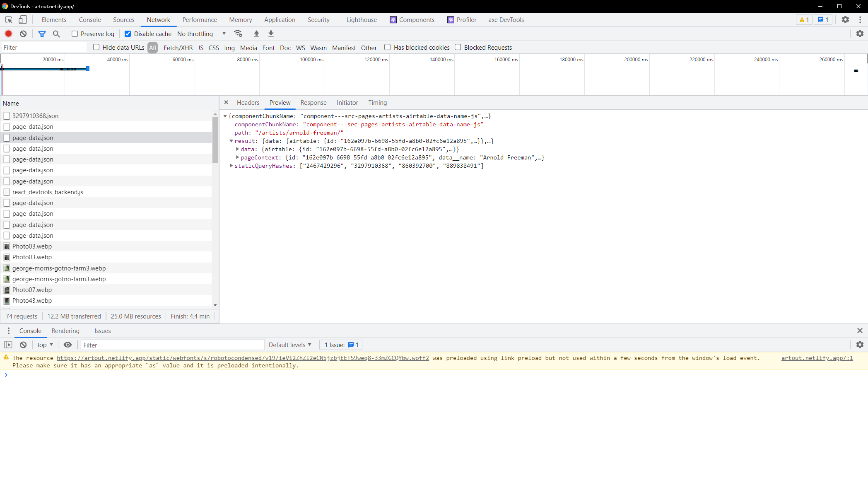
Task: Filter by Font requests
Action: coord(268,48)
